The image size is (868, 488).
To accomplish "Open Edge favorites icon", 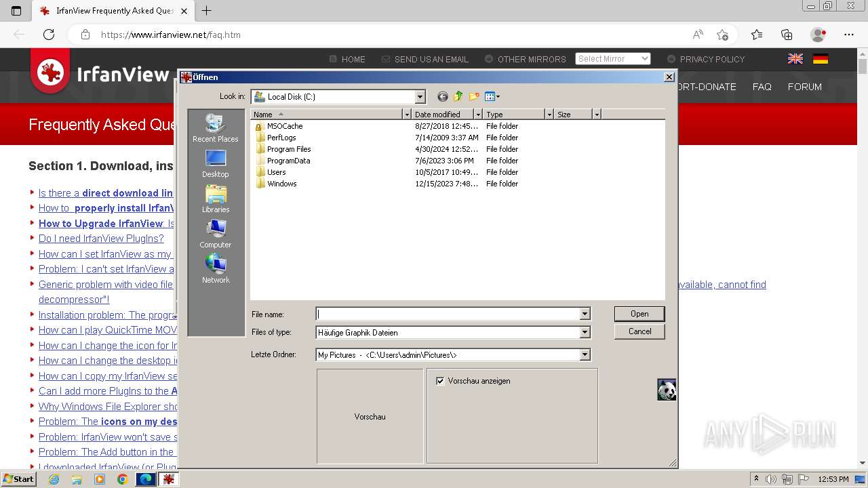I will point(757,35).
